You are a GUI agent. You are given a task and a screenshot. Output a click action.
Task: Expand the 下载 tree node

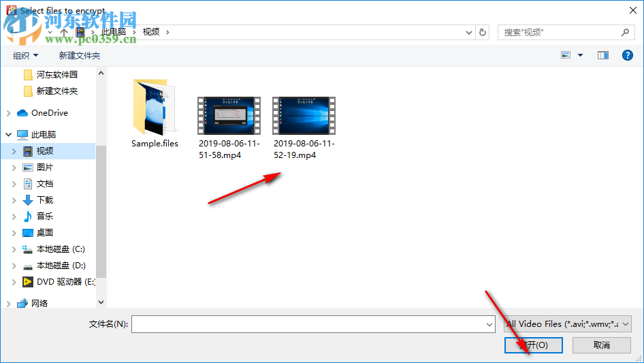point(14,200)
